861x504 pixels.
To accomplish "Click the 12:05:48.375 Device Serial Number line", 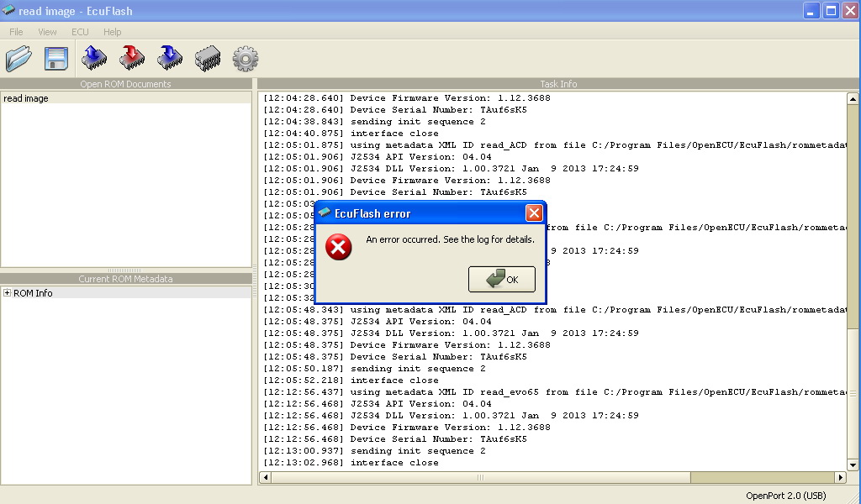I will click(395, 356).
